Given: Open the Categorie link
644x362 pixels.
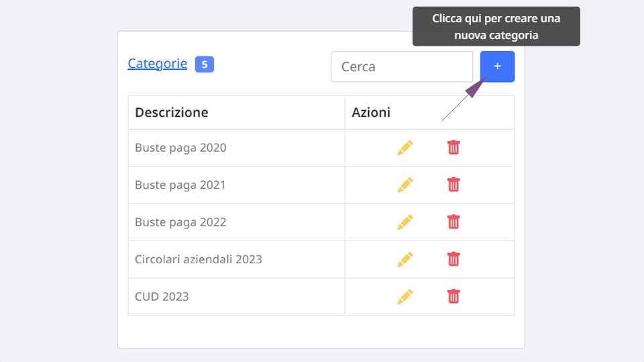Looking at the screenshot, I should 157,64.
